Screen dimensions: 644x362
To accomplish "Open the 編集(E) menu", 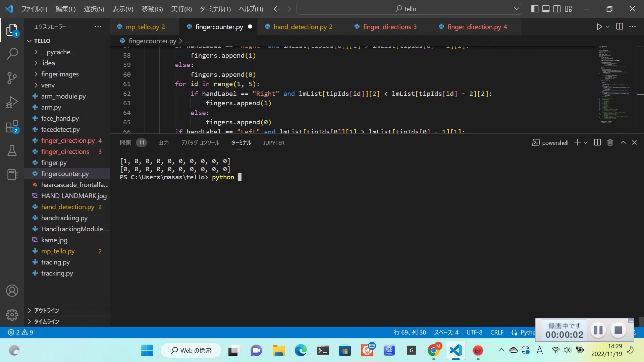I will tap(65, 9).
